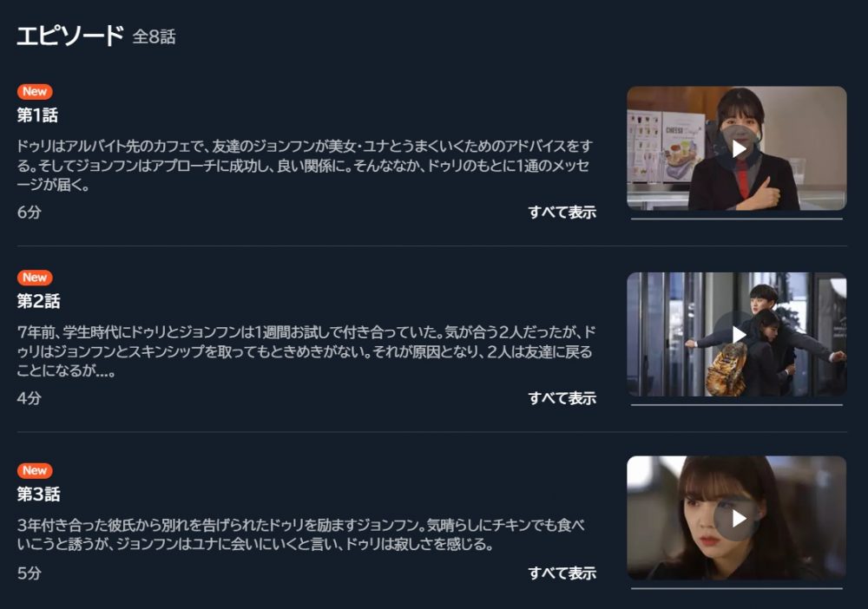Screen dimensions: 868x609
Task: Play episode 2 using the play icon
Action: click(739, 335)
